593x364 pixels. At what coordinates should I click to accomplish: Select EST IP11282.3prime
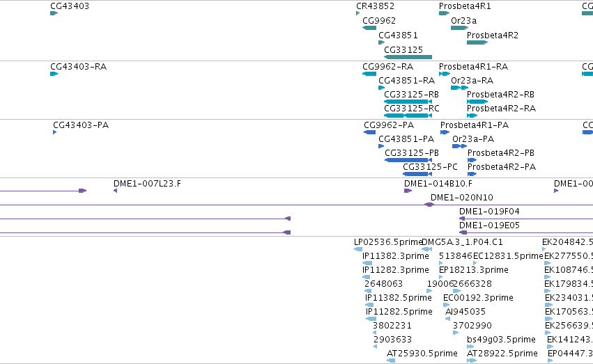pos(396,270)
